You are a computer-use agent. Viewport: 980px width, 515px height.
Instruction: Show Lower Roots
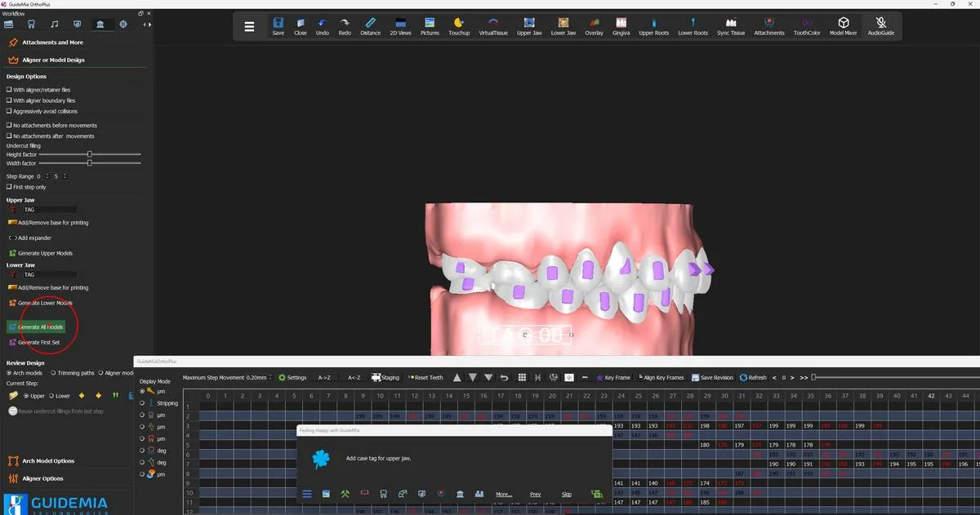pos(693,26)
